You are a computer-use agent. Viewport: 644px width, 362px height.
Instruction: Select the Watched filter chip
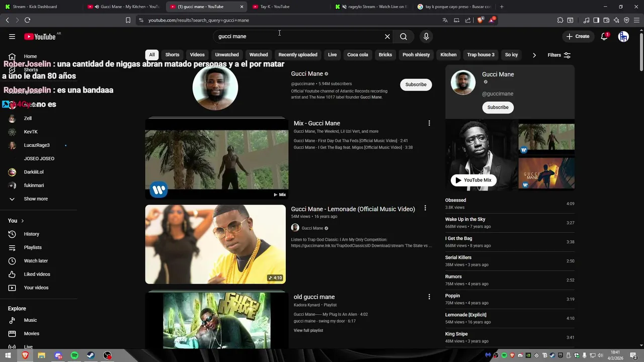[x=259, y=55]
